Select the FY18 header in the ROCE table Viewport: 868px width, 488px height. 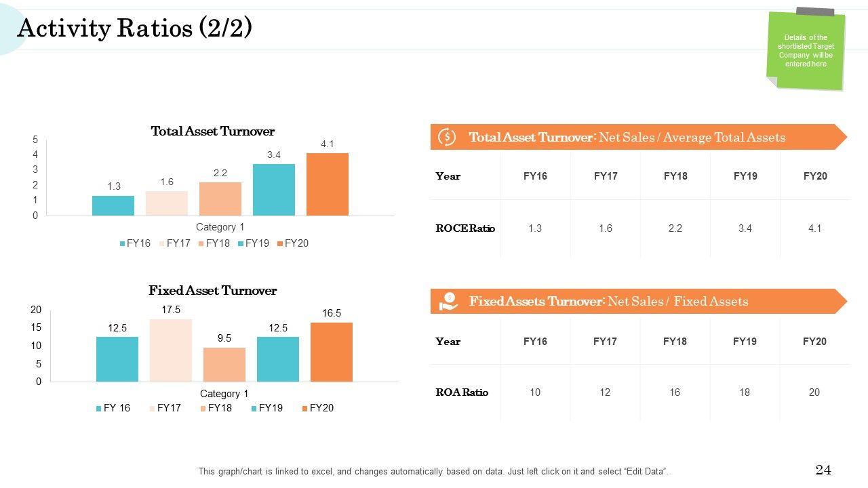click(x=675, y=176)
